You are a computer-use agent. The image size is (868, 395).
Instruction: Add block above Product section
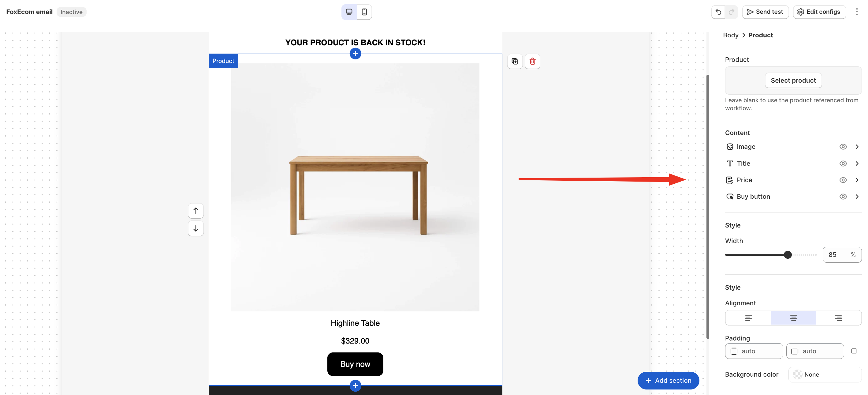click(x=355, y=54)
